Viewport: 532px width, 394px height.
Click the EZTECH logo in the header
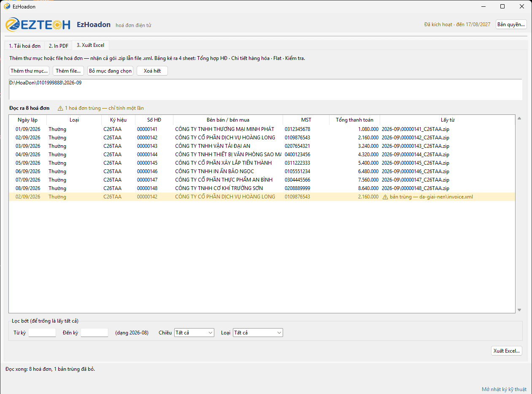(38, 24)
